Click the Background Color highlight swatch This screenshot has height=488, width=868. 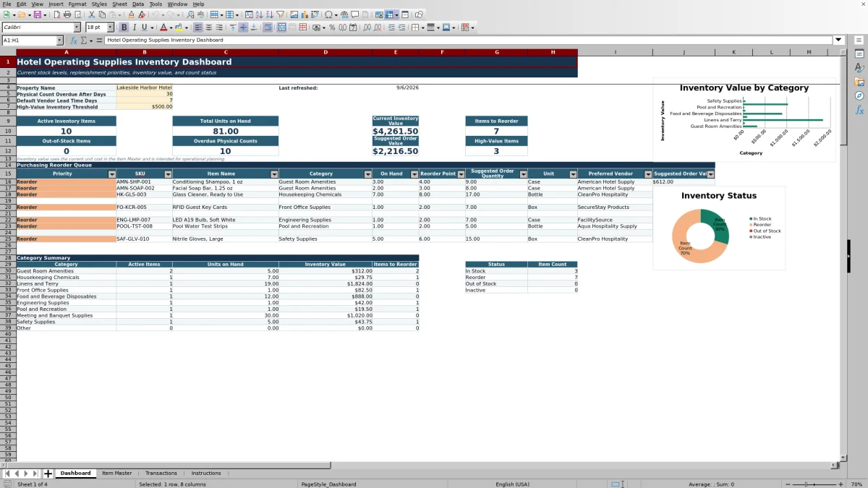(178, 27)
